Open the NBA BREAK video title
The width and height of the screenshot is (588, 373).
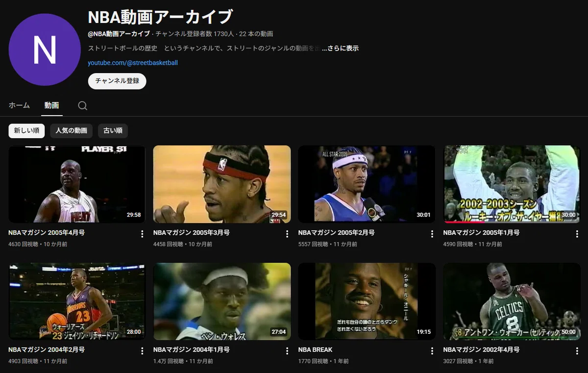(316, 349)
